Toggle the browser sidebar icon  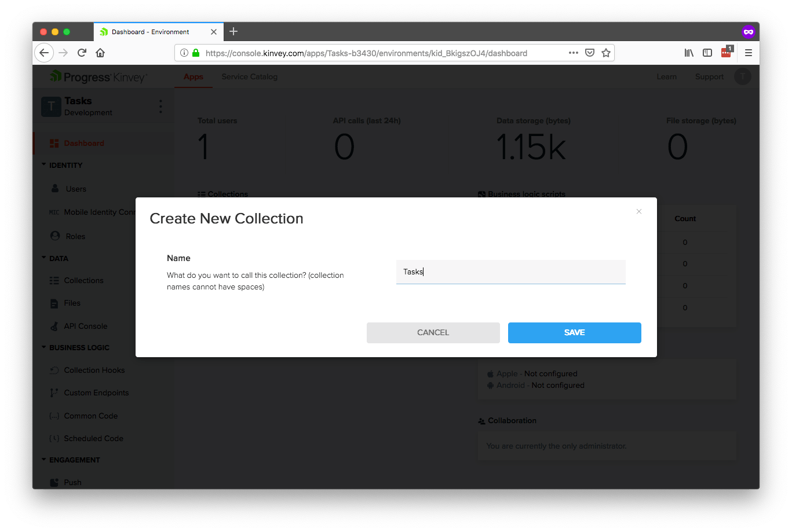707,53
